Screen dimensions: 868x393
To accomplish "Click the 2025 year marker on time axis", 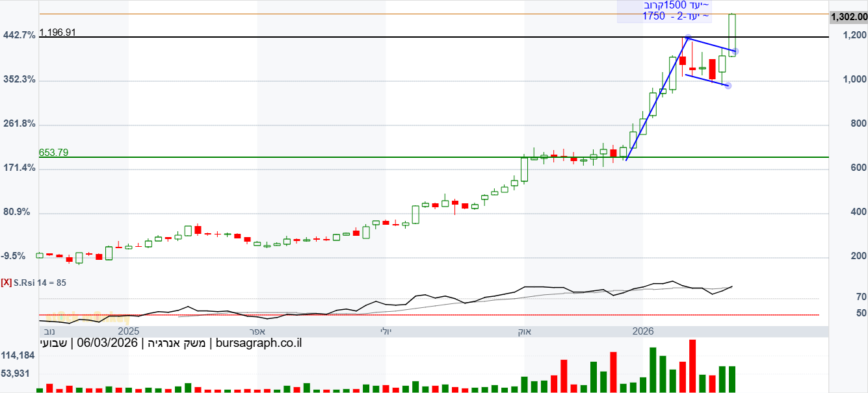I will 129,331.
